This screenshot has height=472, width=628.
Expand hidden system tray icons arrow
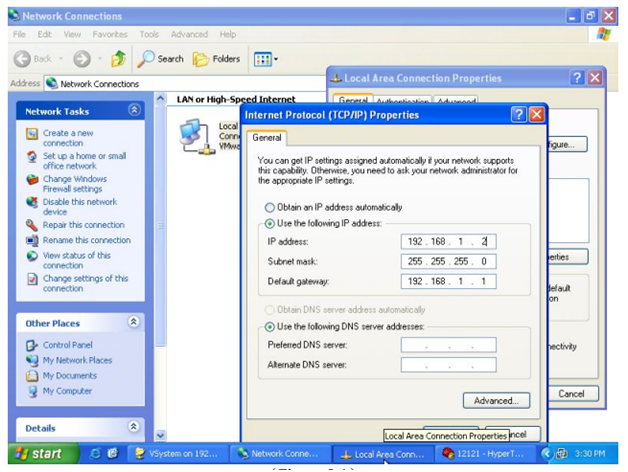tap(545, 454)
